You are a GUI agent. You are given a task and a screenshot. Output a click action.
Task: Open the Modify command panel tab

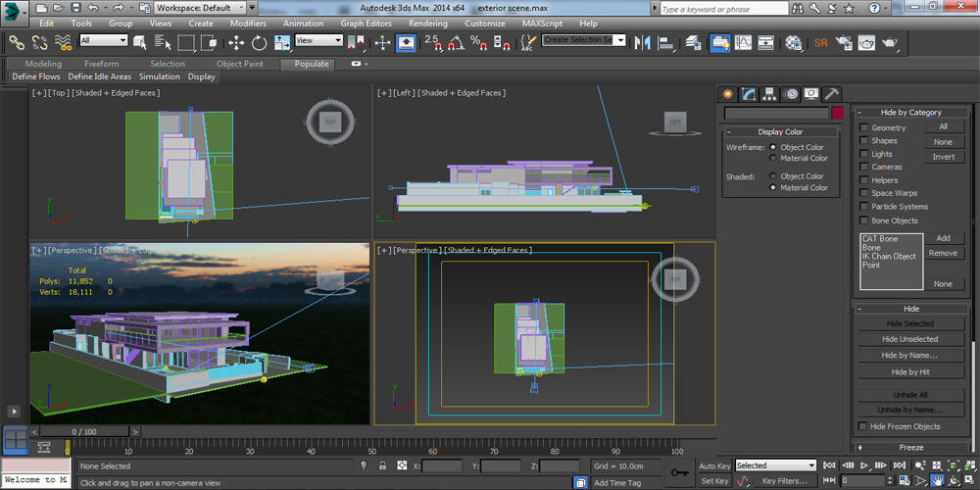[x=750, y=94]
